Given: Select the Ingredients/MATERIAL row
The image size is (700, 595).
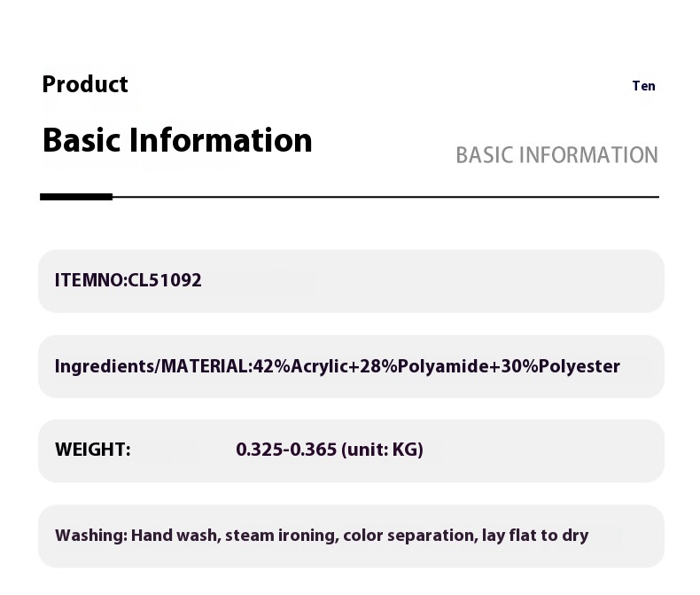Looking at the screenshot, I should click(352, 366).
